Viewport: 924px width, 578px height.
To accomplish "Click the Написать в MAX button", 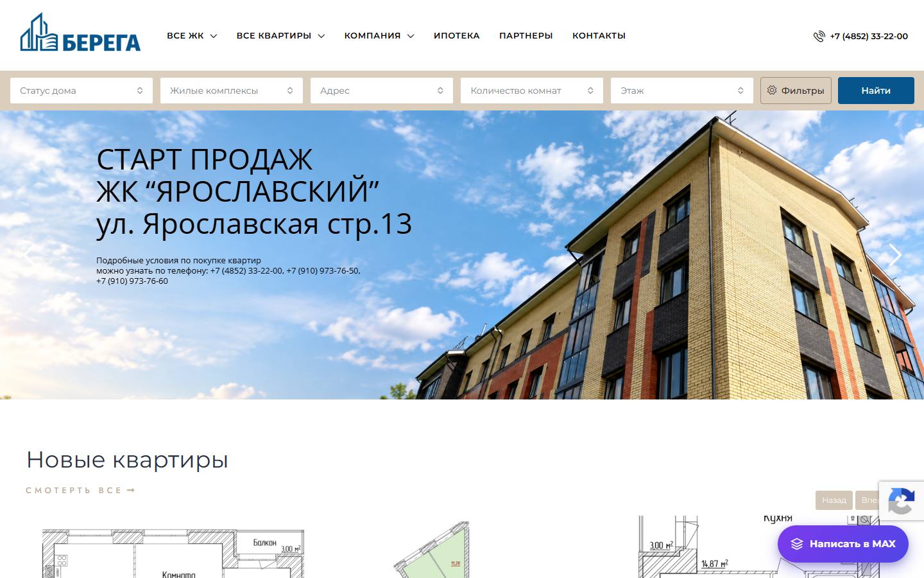I will [843, 544].
